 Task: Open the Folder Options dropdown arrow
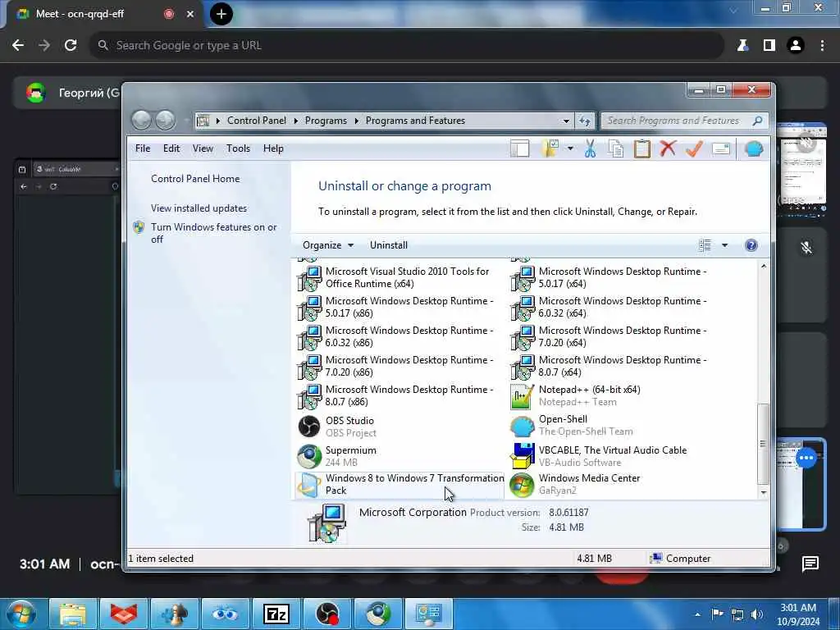point(570,148)
